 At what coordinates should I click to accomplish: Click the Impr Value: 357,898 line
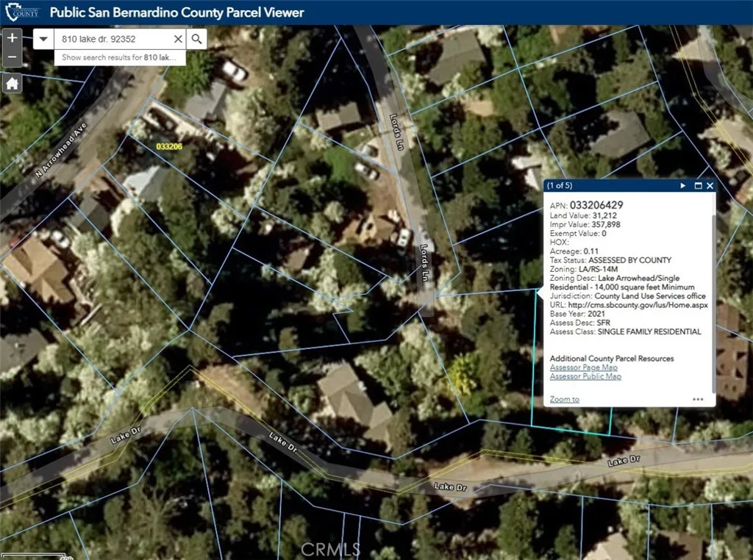[x=585, y=225]
